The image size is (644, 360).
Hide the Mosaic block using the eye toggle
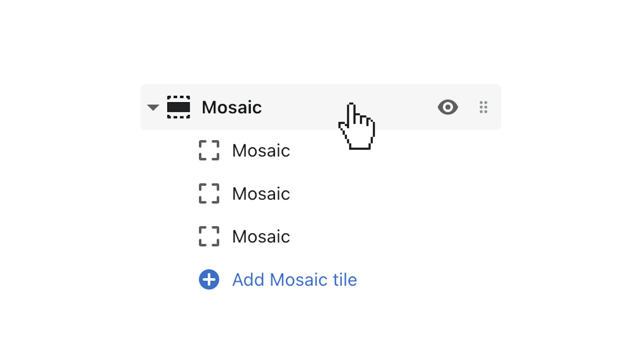coord(448,108)
